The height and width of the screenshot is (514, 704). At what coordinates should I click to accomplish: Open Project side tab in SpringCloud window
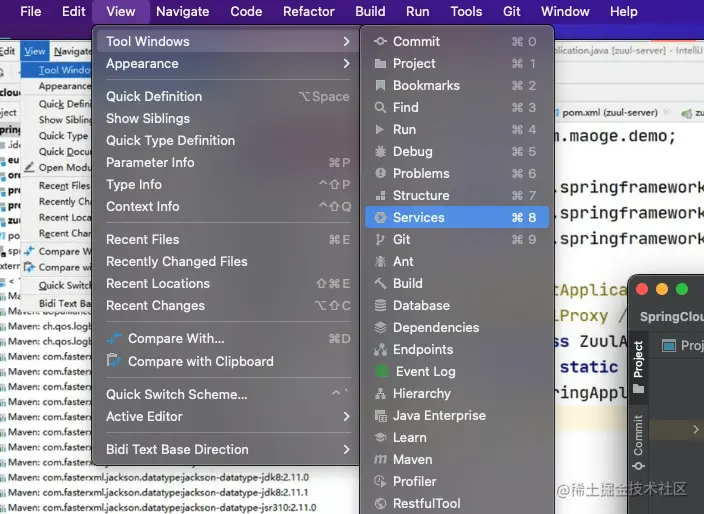point(638,367)
